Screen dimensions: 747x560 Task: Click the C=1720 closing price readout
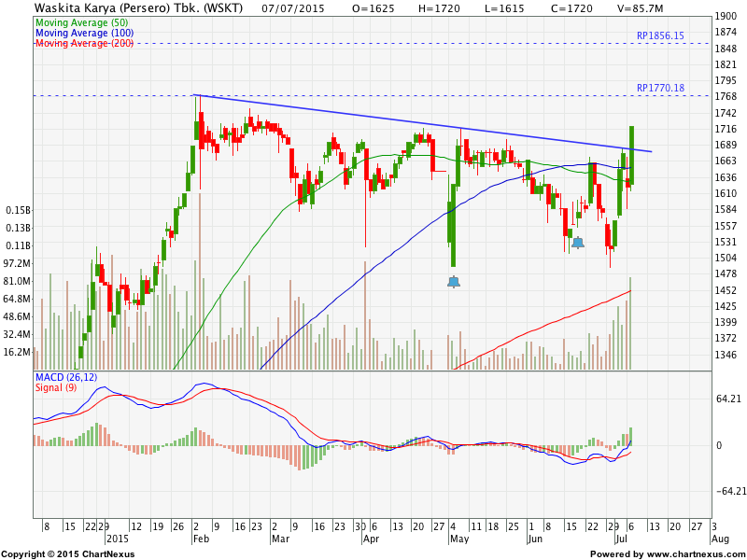582,7
